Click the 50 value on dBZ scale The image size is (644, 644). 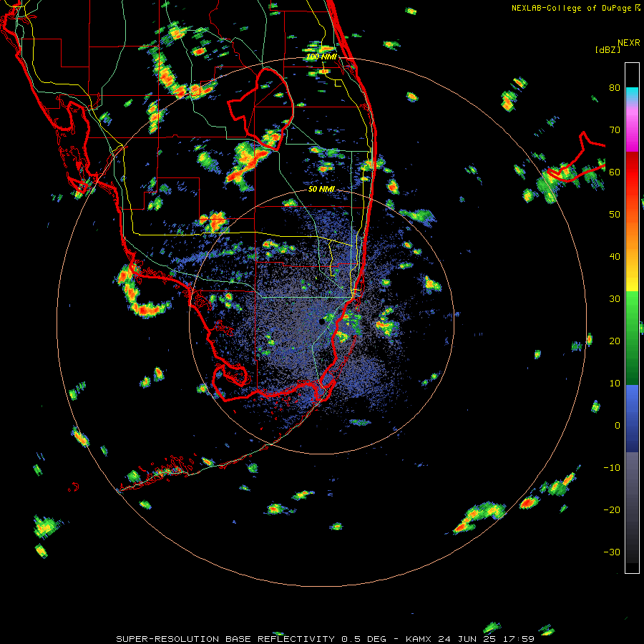(615, 215)
